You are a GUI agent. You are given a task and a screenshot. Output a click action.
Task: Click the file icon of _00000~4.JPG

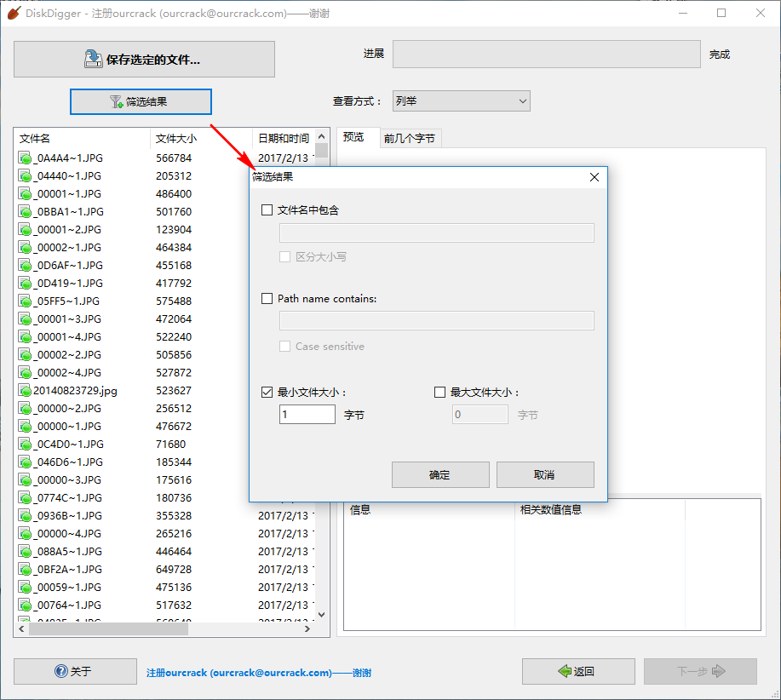coord(25,534)
